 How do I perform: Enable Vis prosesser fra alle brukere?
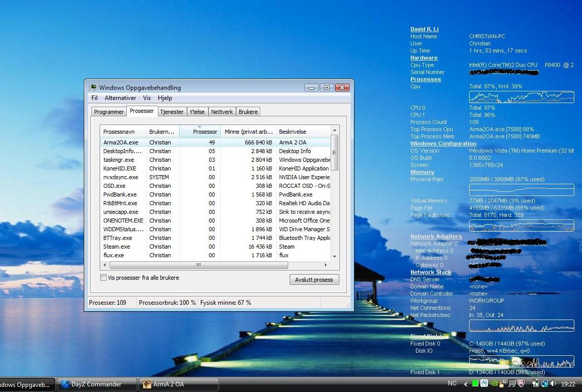click(x=104, y=277)
